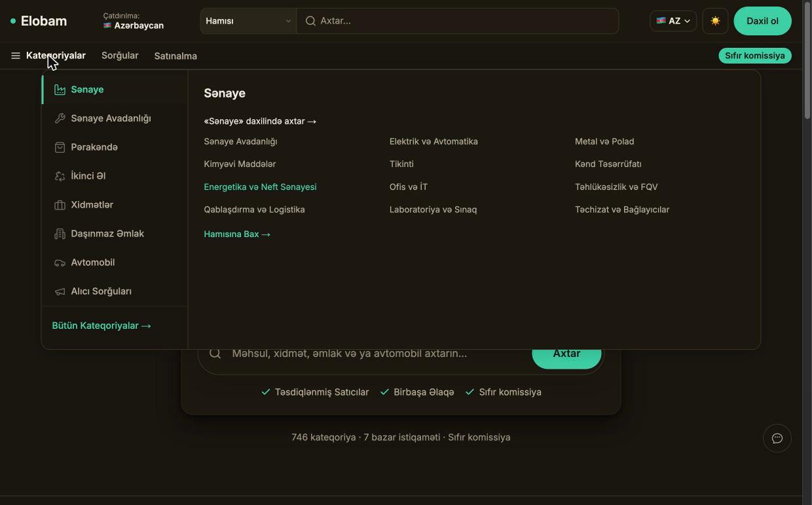Click the building icon for Daşınmaz Əmlak
This screenshot has height=505, width=812.
tap(60, 234)
